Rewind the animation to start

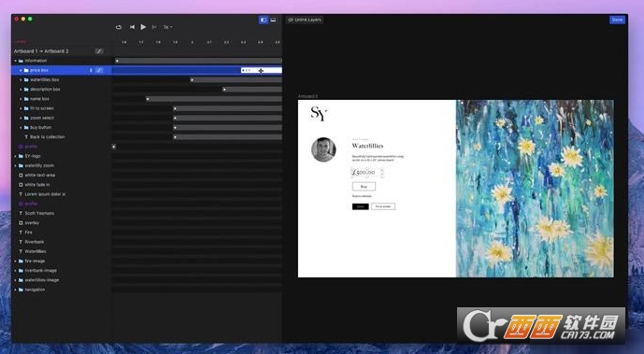tap(132, 27)
